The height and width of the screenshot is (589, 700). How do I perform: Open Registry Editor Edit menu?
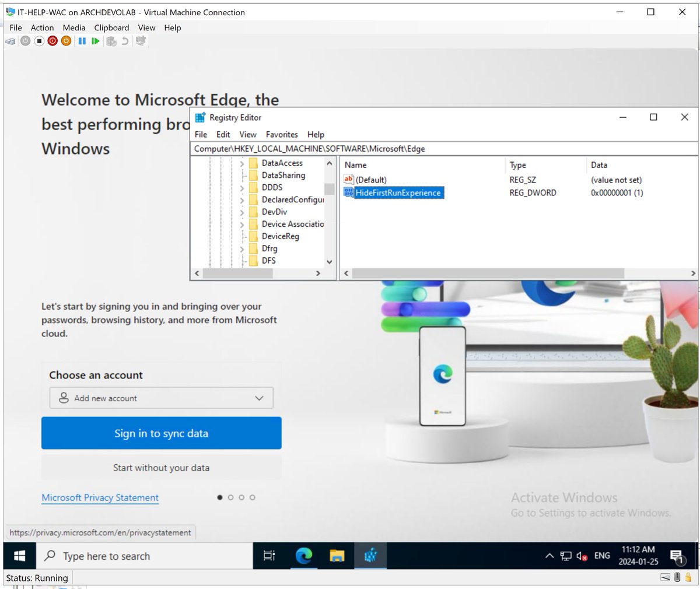[x=223, y=134]
